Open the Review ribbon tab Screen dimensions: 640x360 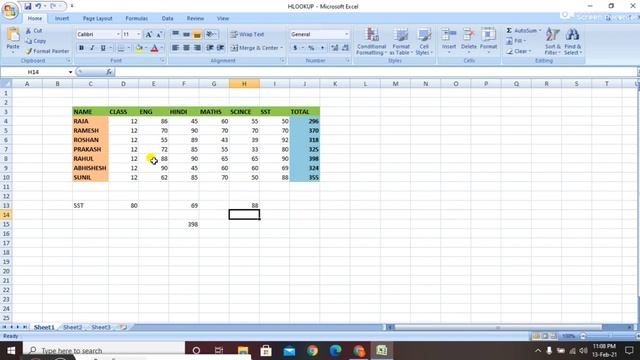coord(195,18)
